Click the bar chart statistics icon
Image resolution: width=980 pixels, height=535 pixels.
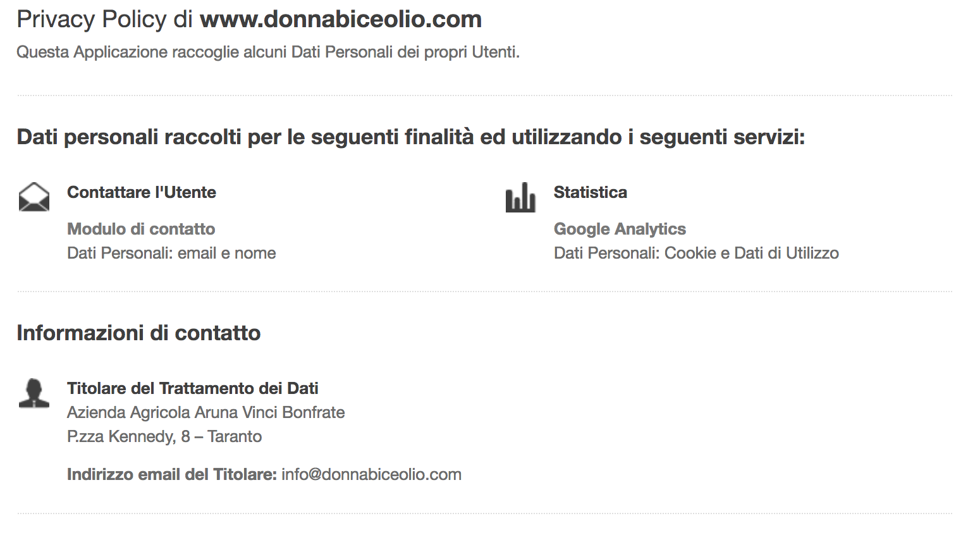pos(520,197)
